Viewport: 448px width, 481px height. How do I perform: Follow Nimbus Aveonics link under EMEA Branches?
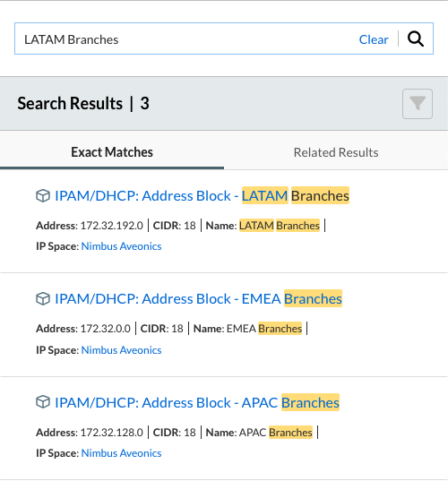click(x=121, y=350)
